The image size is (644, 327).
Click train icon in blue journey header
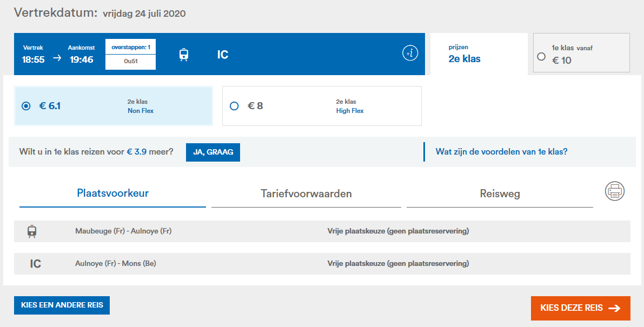coord(184,55)
